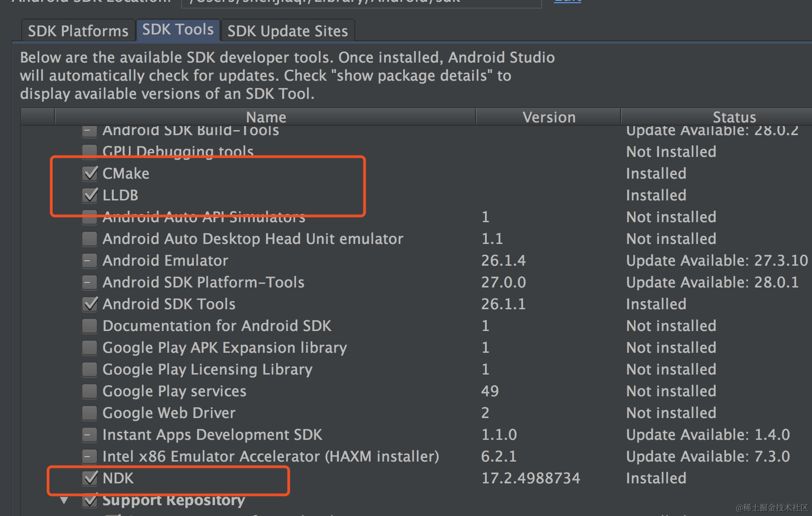This screenshot has width=812, height=516.
Task: Click status Update Available: 27.3.10
Action: click(717, 260)
